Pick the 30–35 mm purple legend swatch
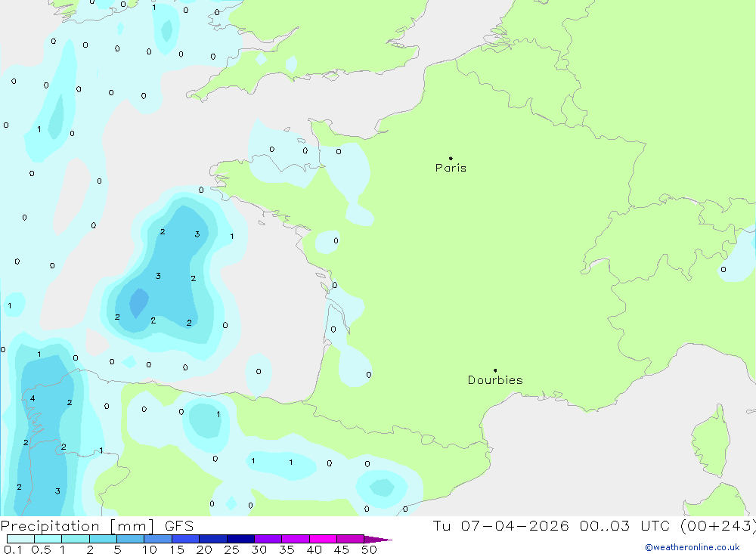 click(268, 539)
